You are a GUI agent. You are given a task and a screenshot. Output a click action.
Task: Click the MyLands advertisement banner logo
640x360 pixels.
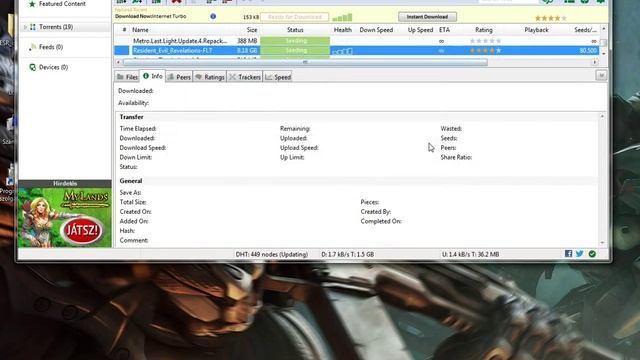coord(86,198)
